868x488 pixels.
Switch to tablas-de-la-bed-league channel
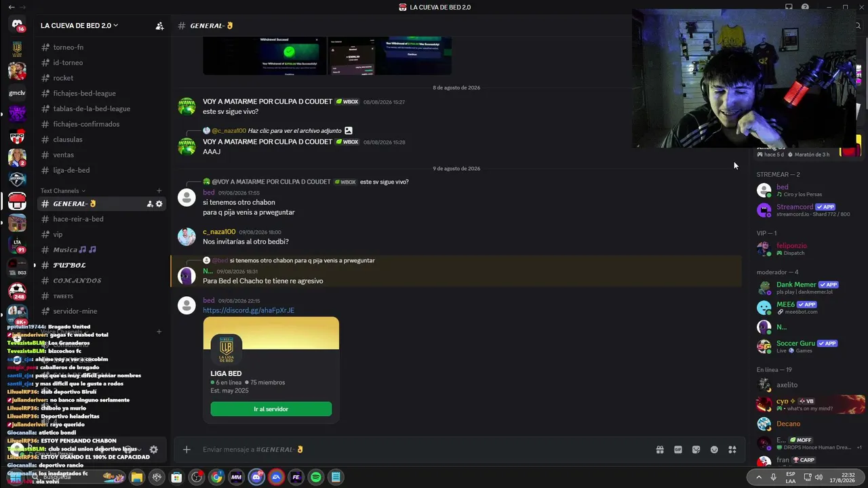100,108
